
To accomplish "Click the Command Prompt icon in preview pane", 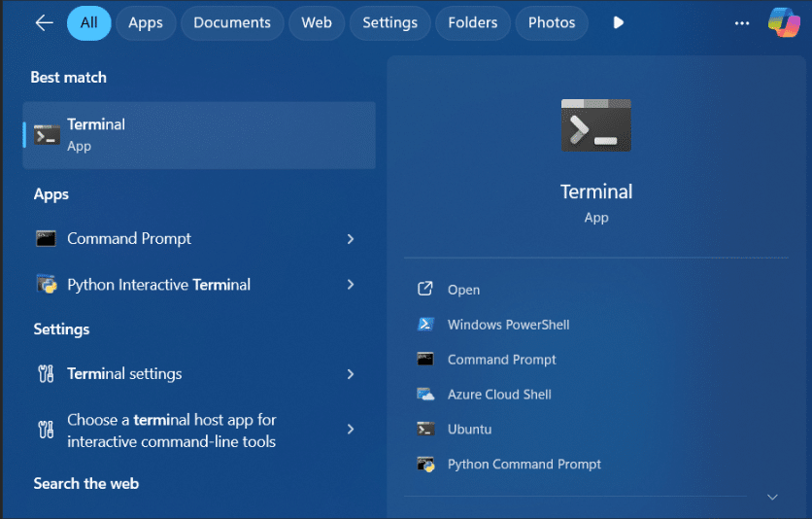I will pyautogui.click(x=425, y=359).
